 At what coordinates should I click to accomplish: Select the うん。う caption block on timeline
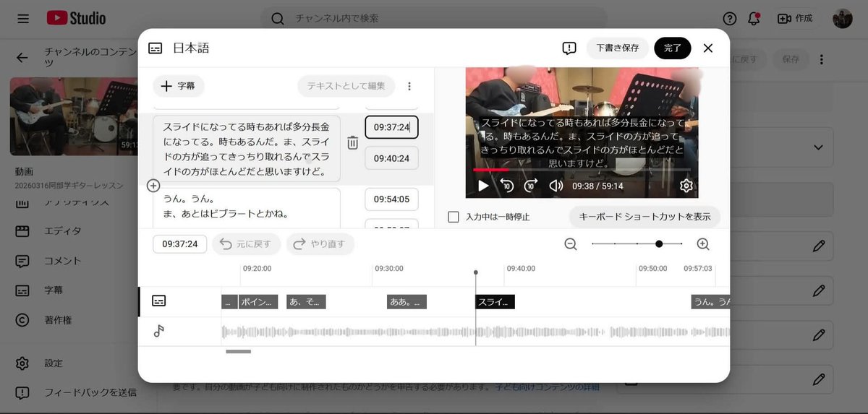pos(710,302)
